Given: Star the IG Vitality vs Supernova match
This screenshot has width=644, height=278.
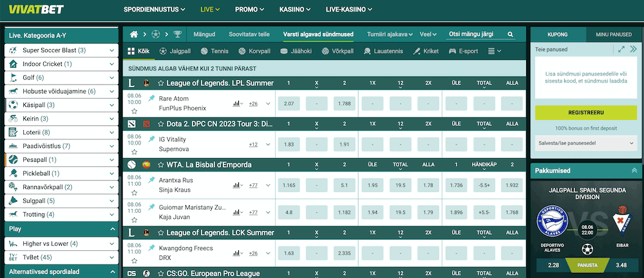Looking at the screenshot, I should pyautogui.click(x=135, y=152).
